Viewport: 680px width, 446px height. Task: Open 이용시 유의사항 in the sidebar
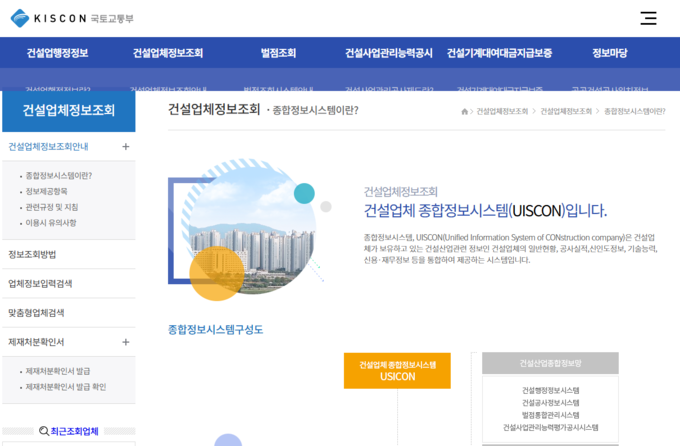pos(51,223)
